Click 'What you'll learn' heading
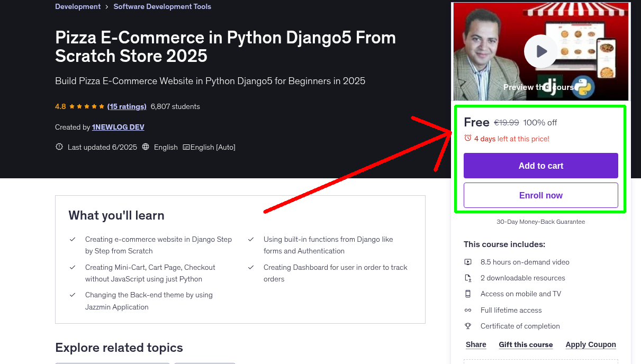This screenshot has width=641, height=364. (x=116, y=215)
